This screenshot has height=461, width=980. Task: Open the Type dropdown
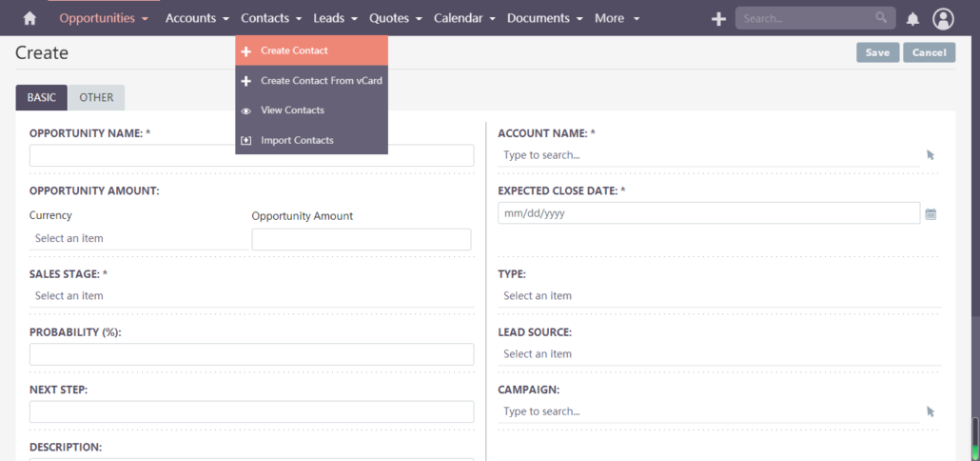click(x=718, y=296)
